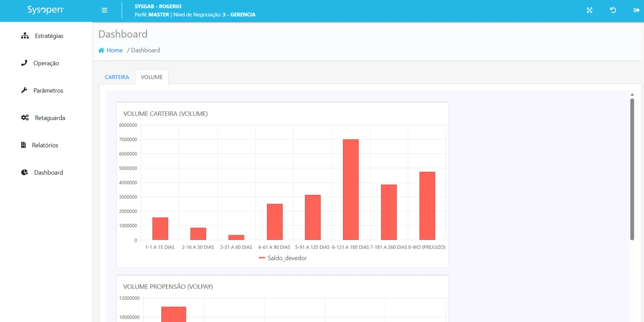The height and width of the screenshot is (322, 644).
Task: Click the Home house icon in breadcrumb
Action: [x=101, y=50]
